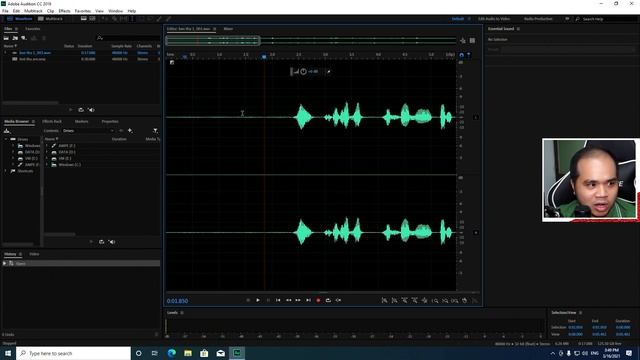
Task: Expand the Shortcuts tree node in Media Browser
Action: (6, 171)
